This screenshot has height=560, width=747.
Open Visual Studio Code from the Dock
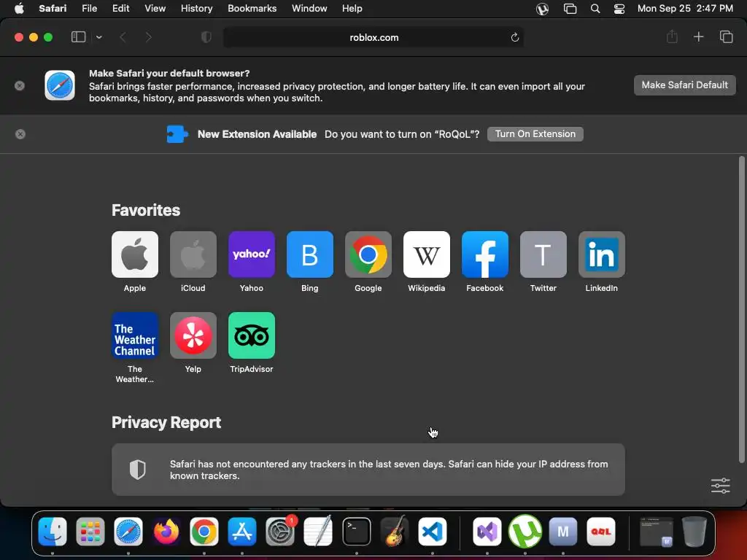(x=433, y=532)
